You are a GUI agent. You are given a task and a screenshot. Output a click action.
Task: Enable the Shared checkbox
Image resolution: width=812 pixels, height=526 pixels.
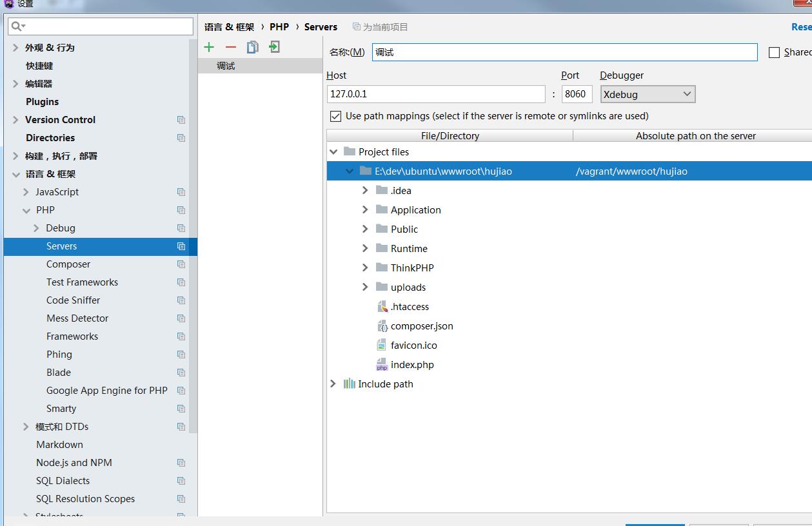774,53
